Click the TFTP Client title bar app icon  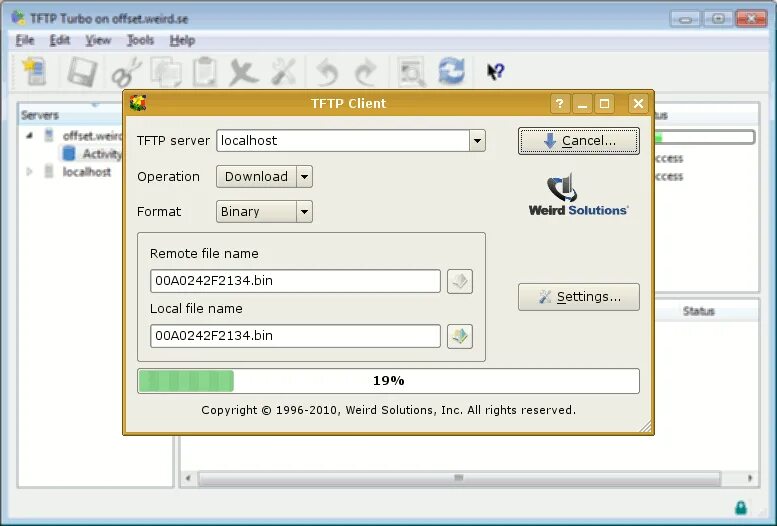(138, 103)
